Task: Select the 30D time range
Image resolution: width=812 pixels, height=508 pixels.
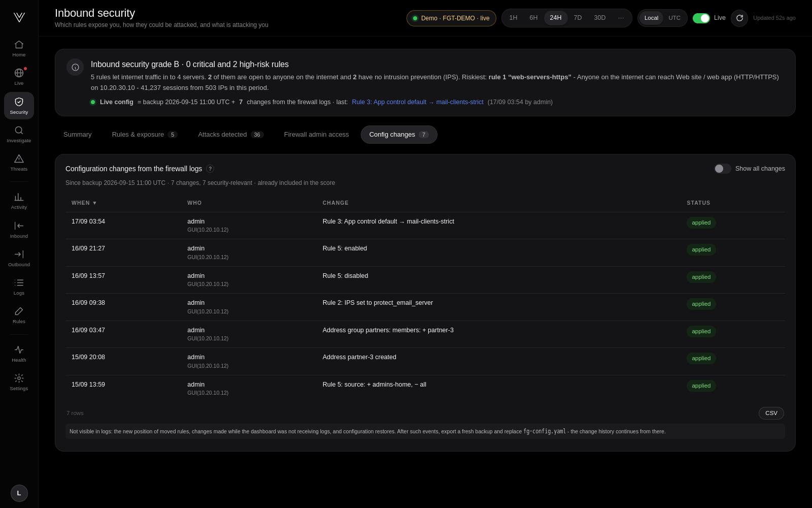Action: coord(600,18)
